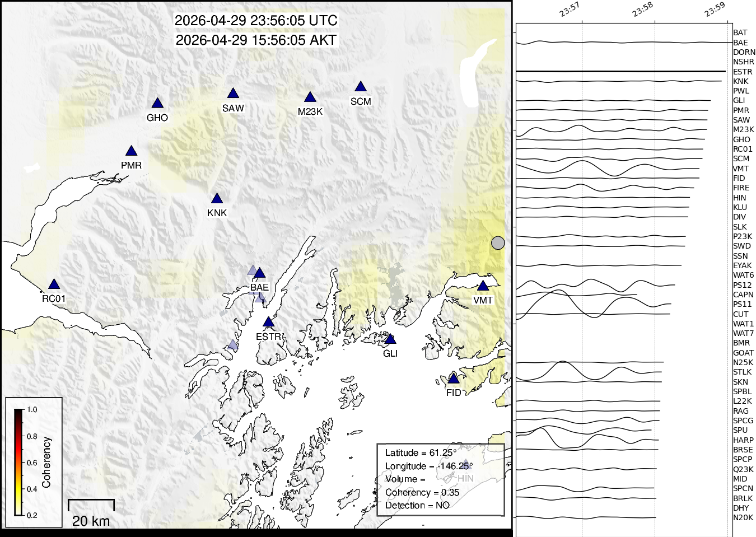Click the Coherency = 0.35 readout

coord(422,493)
